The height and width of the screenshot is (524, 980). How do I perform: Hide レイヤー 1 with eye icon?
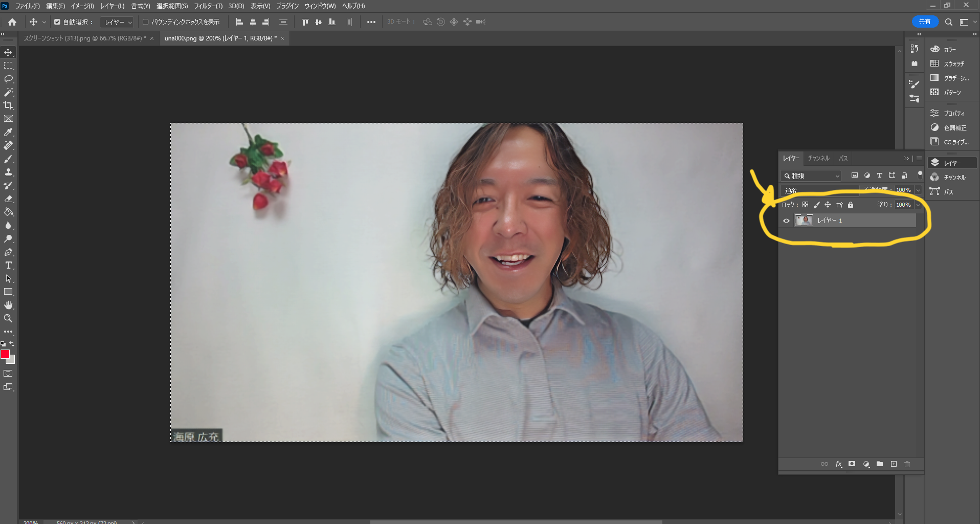pos(786,221)
